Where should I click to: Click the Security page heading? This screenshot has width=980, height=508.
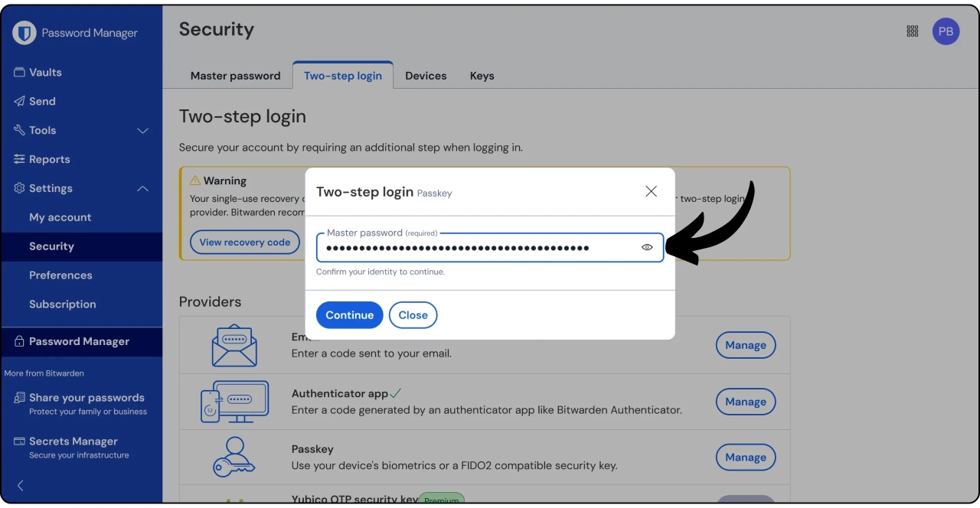217,30
